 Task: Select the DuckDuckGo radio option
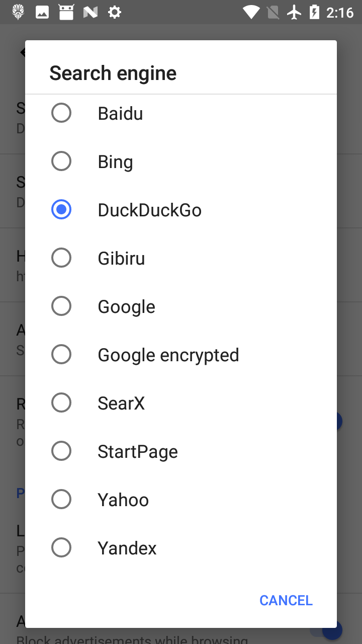61,210
